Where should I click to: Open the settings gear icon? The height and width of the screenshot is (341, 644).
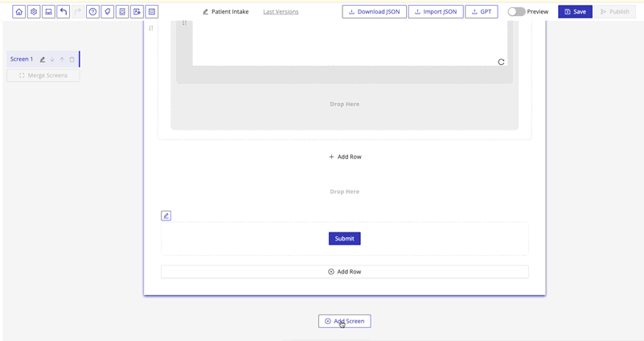[x=34, y=12]
